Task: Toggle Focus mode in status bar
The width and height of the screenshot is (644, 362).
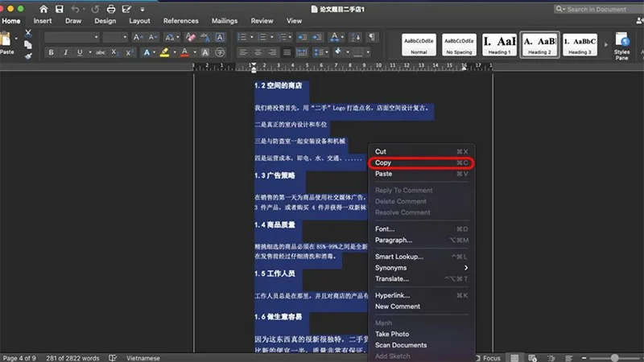Action: pos(488,358)
